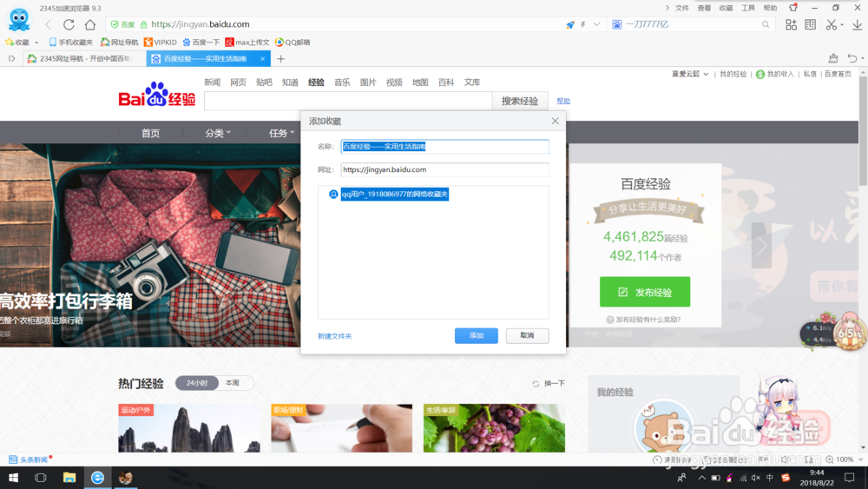Click the Baidu 经验 logo

pyautogui.click(x=156, y=94)
